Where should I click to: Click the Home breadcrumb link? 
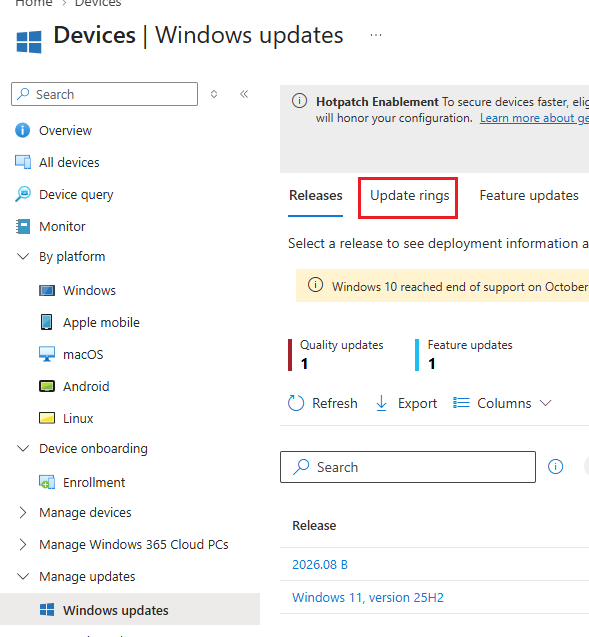click(x=34, y=4)
